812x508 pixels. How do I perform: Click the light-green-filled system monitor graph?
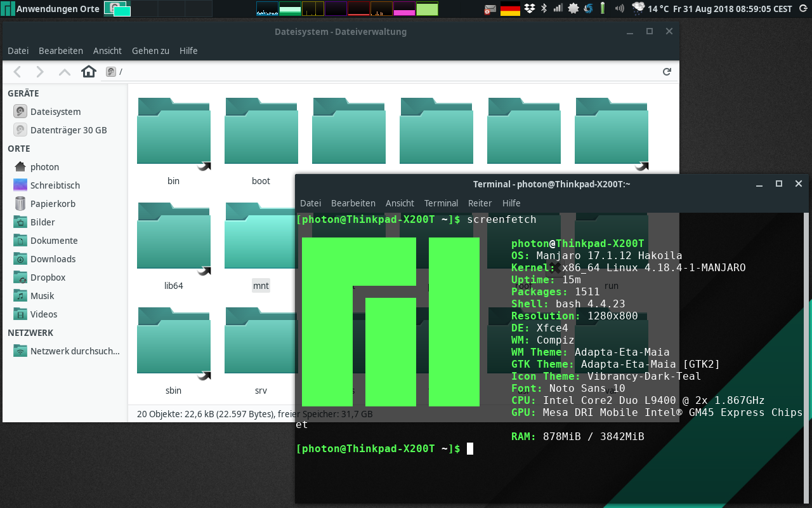point(427,9)
